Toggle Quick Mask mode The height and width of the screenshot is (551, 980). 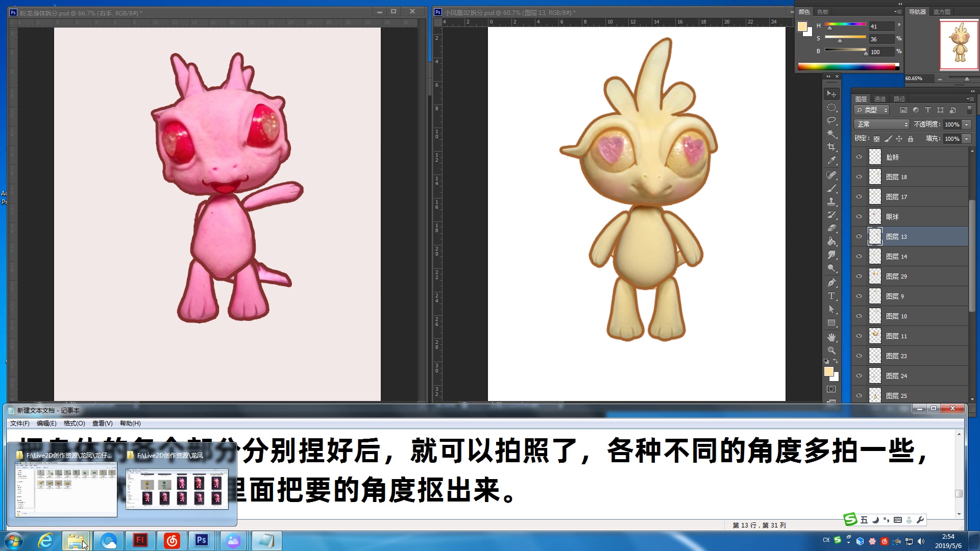(x=831, y=389)
